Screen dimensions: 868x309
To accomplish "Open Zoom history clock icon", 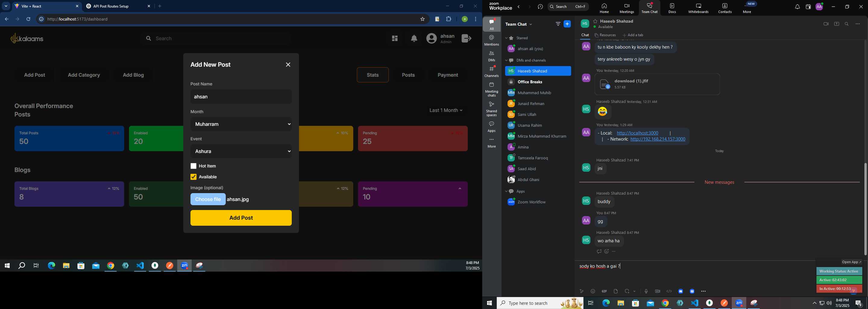I will [x=540, y=7].
